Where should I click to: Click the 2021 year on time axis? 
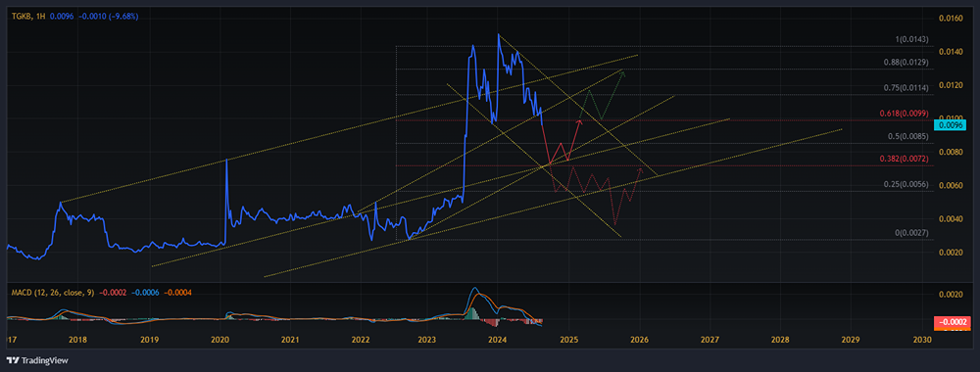coord(290,340)
